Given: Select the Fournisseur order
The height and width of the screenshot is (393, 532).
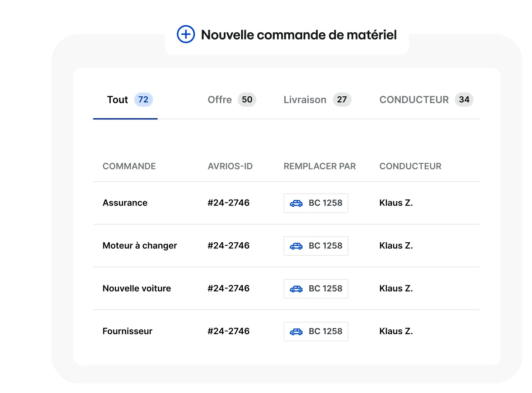Looking at the screenshot, I should [286, 331].
